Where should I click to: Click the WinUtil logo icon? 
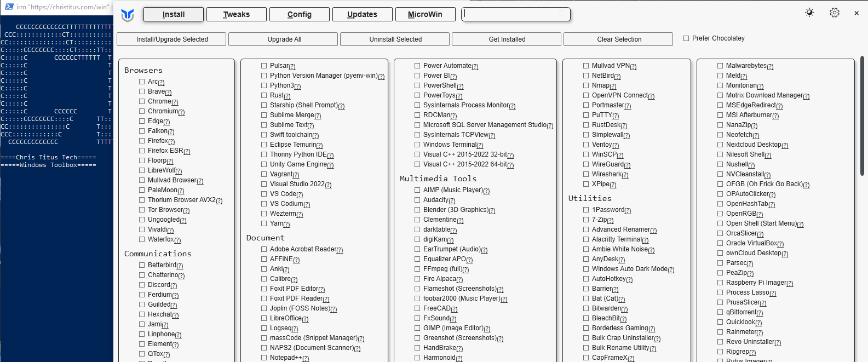point(128,15)
